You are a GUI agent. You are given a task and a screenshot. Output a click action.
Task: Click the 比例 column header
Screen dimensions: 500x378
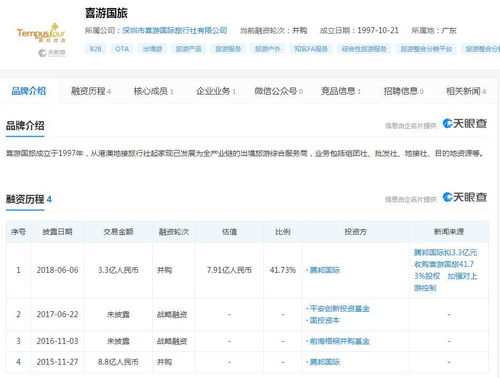coord(283,232)
